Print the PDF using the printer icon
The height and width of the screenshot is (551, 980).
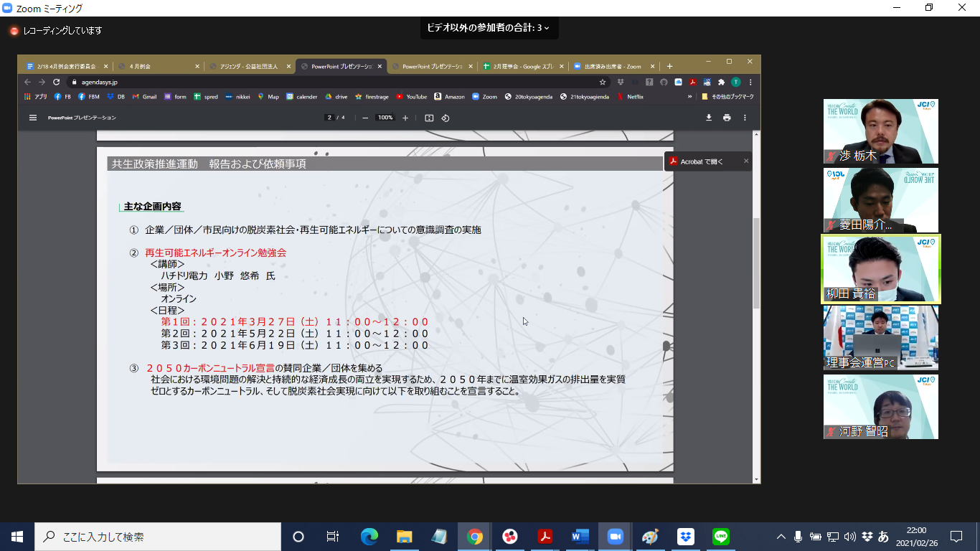727,118
